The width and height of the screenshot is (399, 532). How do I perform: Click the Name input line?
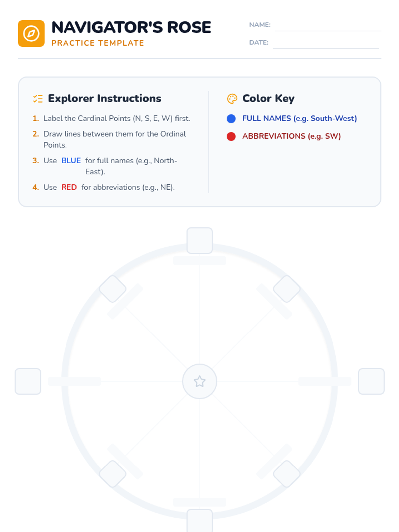(328, 27)
